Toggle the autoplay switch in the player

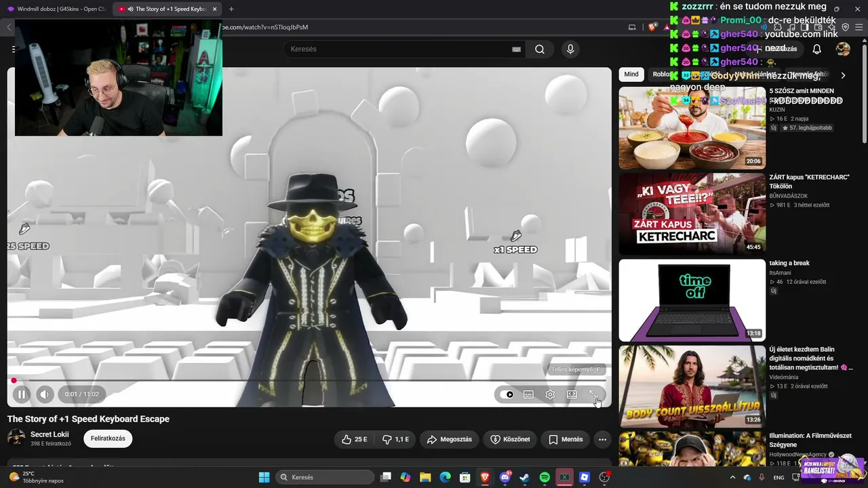click(x=507, y=394)
